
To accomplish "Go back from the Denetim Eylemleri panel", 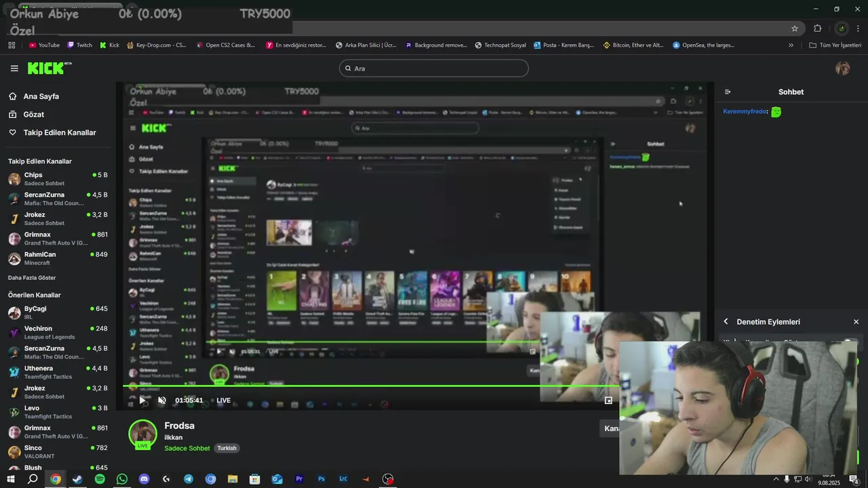I will pyautogui.click(x=726, y=322).
